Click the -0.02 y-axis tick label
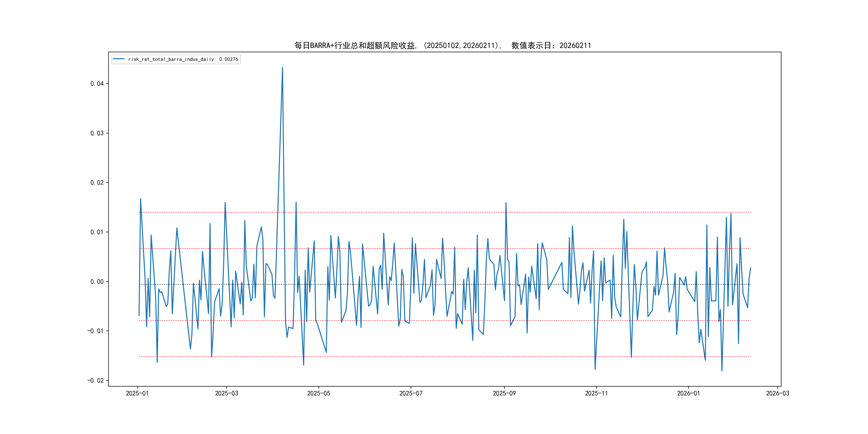Viewport: 868px width, 434px height. tap(95, 380)
